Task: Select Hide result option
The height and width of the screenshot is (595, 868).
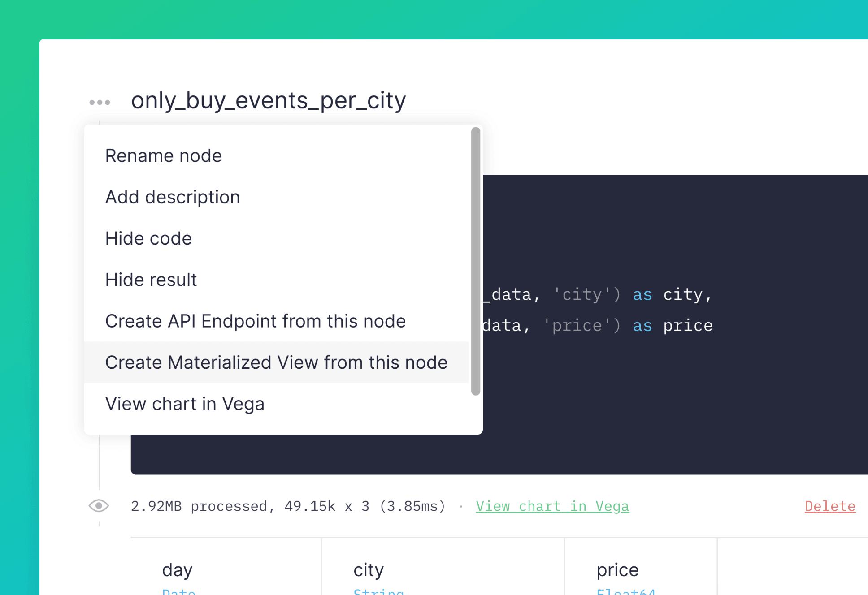Action: tap(151, 280)
